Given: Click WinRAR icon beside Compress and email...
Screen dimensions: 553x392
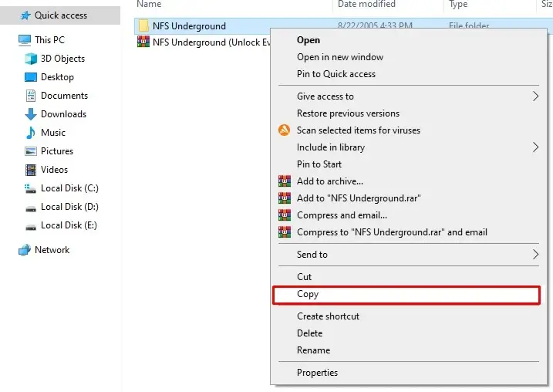Looking at the screenshot, I should 285,215.
